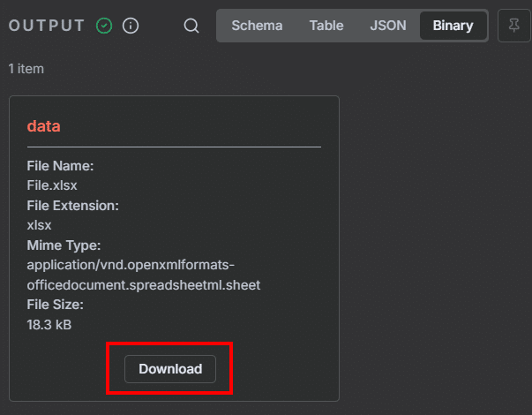Switch to the Schema view tab
The width and height of the screenshot is (532, 415).
pos(257,26)
